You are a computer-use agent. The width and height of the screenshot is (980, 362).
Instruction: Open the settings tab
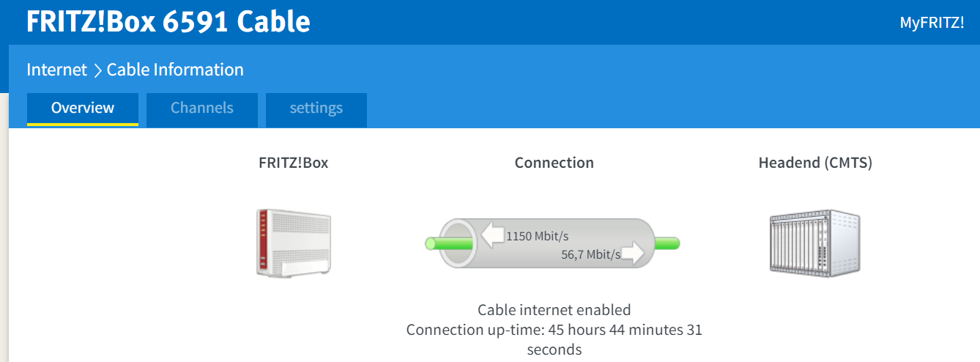(x=316, y=108)
